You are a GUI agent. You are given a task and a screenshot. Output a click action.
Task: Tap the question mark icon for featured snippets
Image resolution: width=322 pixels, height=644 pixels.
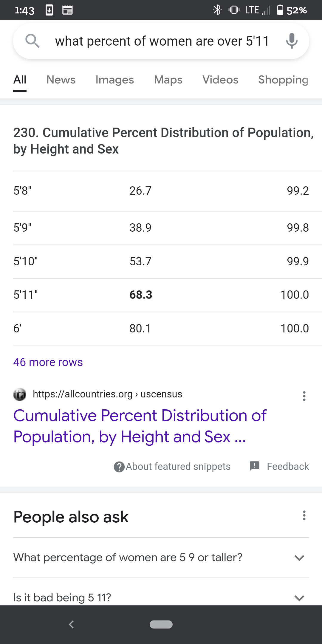[119, 467]
